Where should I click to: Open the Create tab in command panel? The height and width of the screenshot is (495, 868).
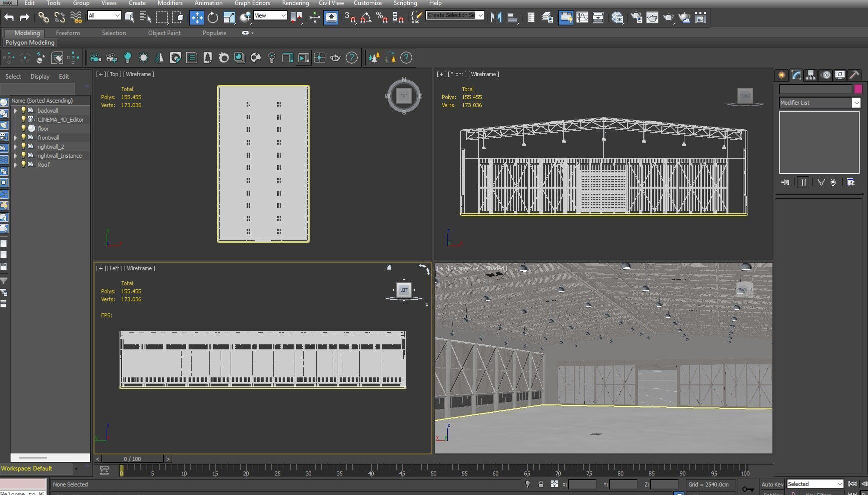click(x=781, y=75)
